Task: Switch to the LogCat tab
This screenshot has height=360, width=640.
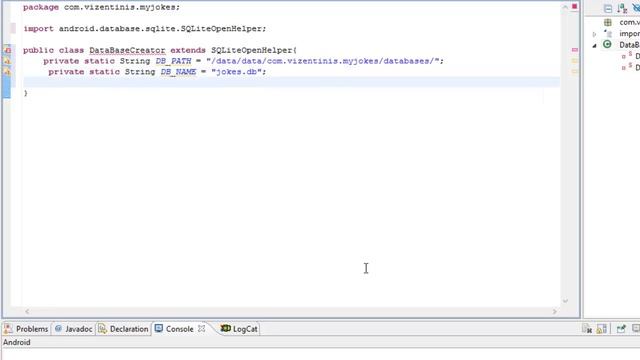Action: tap(239, 329)
